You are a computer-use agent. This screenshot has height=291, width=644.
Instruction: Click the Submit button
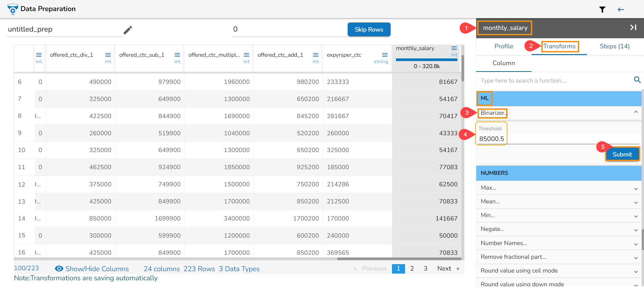[x=622, y=154]
